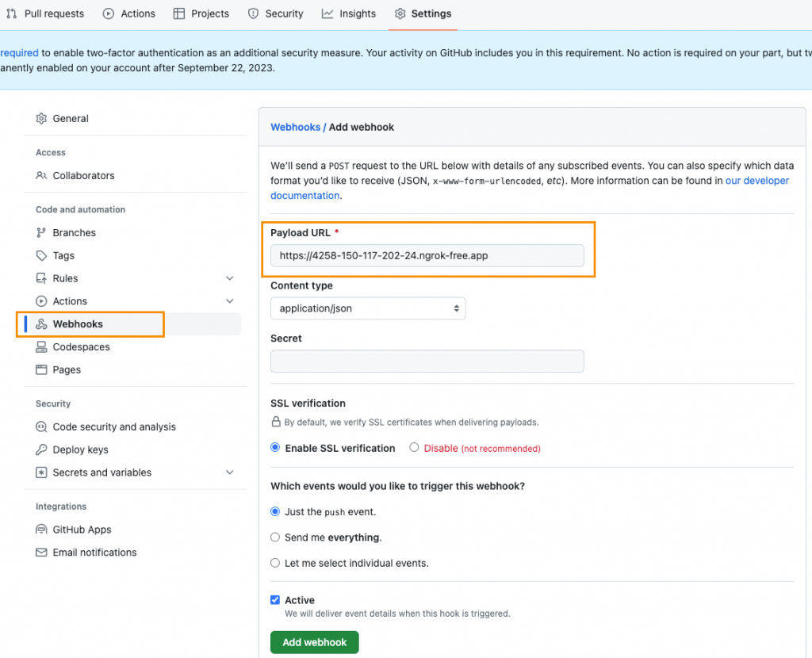This screenshot has width=812, height=658.
Task: Click the GitHub Apps icon
Action: click(x=41, y=529)
